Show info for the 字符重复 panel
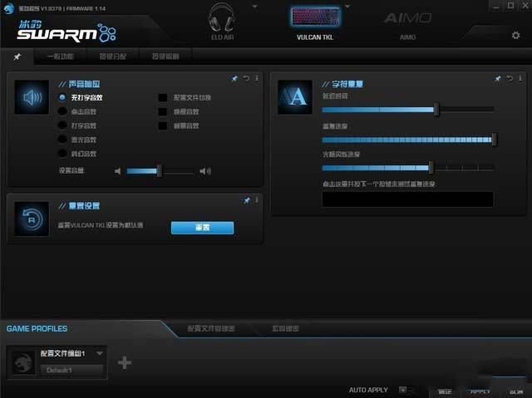 click(520, 78)
